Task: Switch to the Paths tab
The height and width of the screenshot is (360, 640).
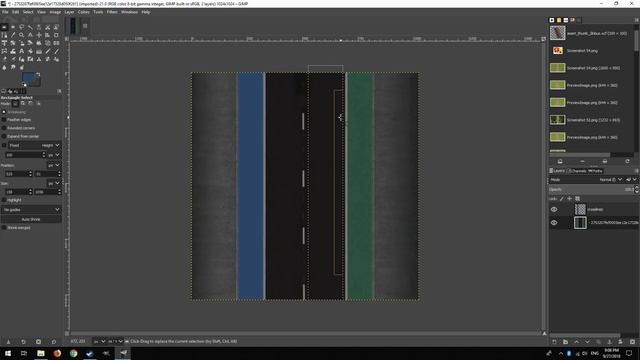Action: (595, 171)
